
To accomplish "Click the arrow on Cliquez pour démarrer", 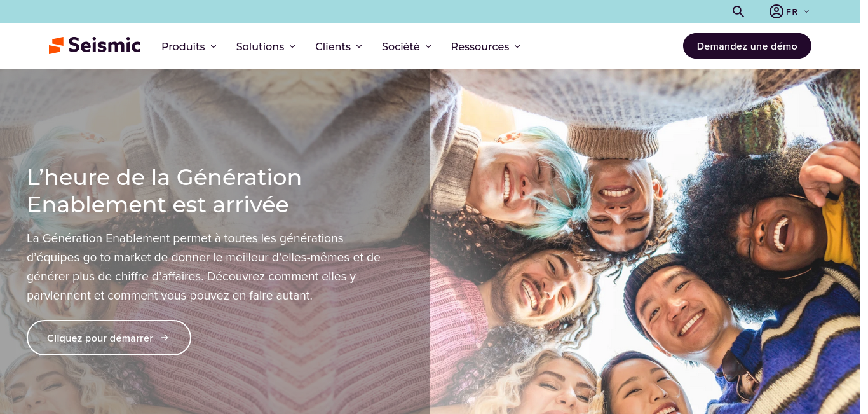I will [165, 338].
